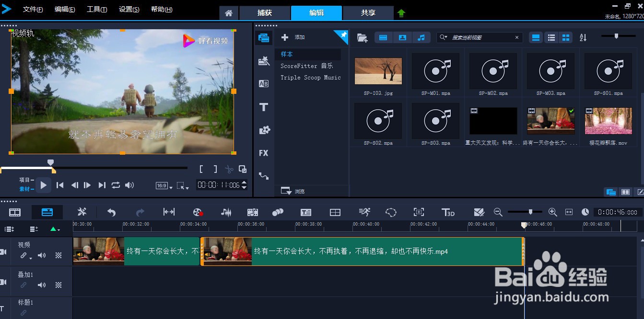Toggle showing video files in library
Image resolution: width=644 pixels, height=319 pixels.
click(x=383, y=37)
